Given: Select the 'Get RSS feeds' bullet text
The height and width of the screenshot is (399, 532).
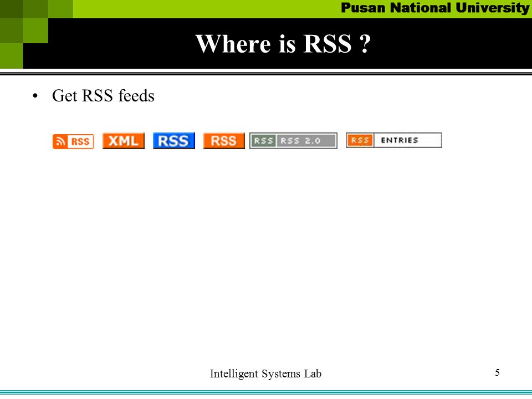Looking at the screenshot, I should tap(103, 96).
